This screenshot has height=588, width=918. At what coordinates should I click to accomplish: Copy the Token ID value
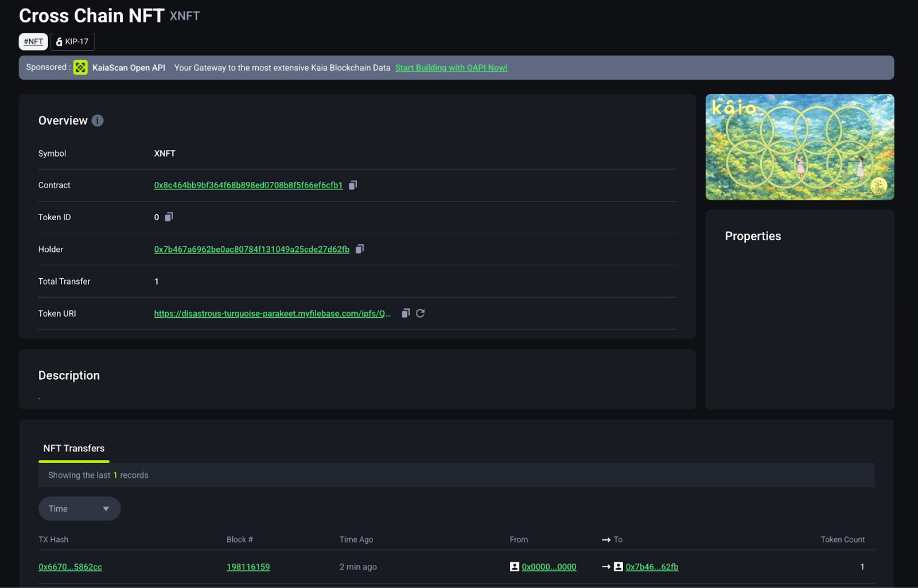point(169,217)
